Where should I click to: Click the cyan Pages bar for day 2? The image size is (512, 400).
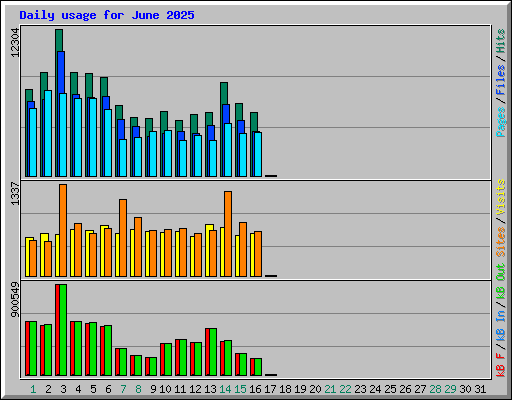pyautogui.click(x=48, y=133)
